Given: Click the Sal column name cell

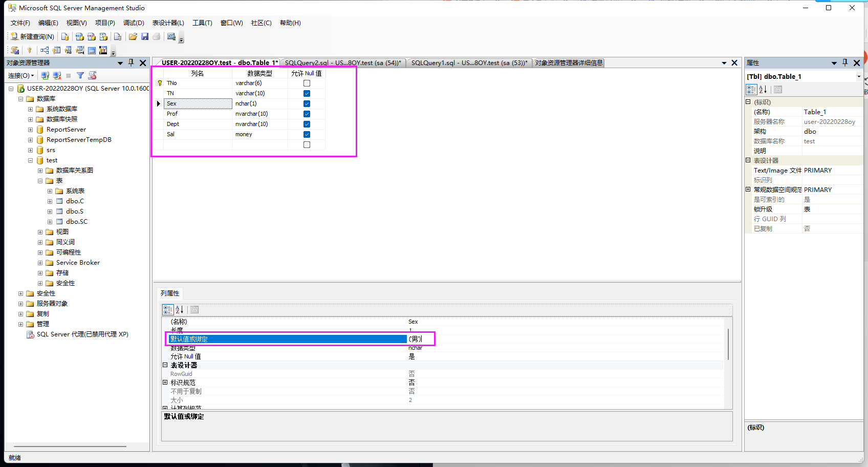Looking at the screenshot, I should (x=198, y=134).
